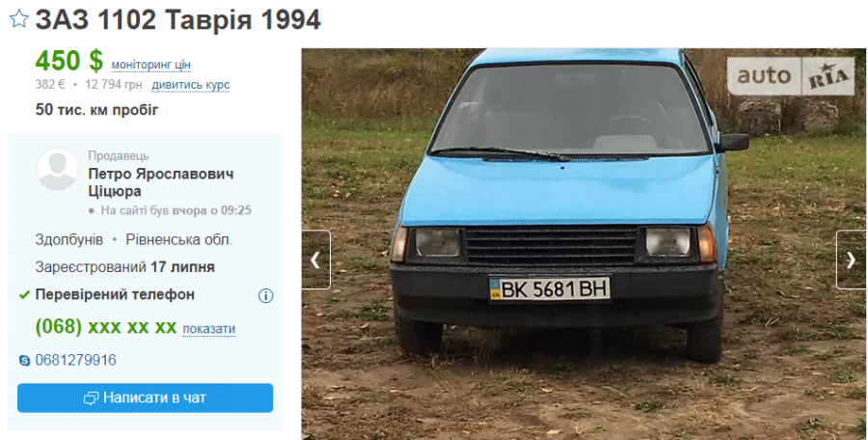The width and height of the screenshot is (868, 440).
Task: Open the 'дивитись курс' exchange rate link
Action: coord(191,85)
